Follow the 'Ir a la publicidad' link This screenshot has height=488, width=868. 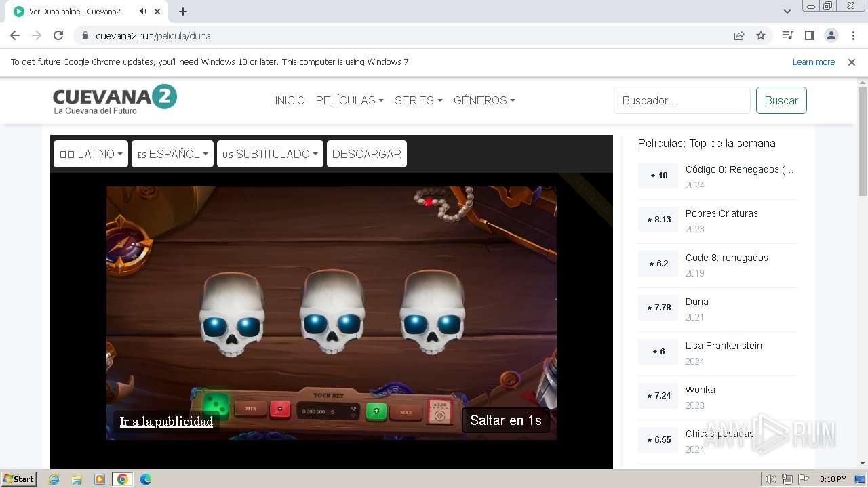pos(166,422)
